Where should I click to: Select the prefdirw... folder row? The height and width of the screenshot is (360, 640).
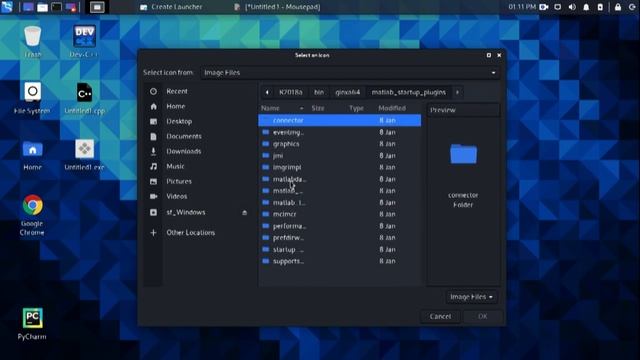(340, 238)
